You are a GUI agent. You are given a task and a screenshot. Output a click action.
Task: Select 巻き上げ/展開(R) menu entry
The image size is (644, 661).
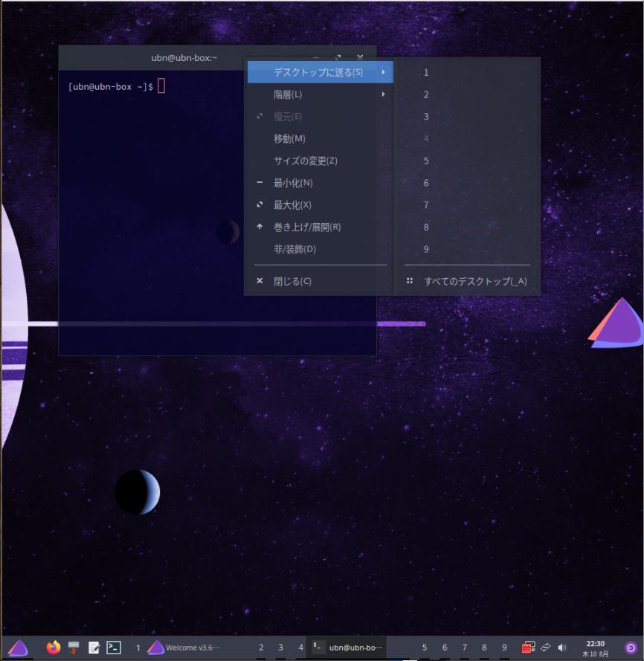pos(320,228)
